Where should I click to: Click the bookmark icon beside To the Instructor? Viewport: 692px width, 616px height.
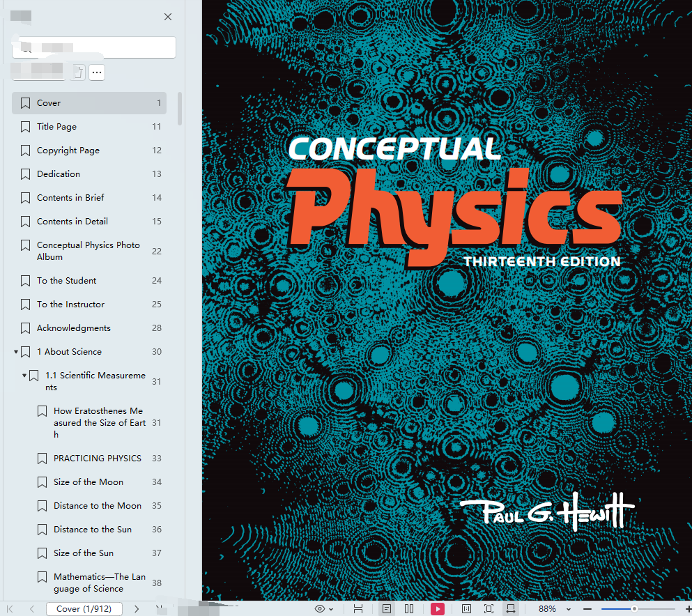pos(26,305)
